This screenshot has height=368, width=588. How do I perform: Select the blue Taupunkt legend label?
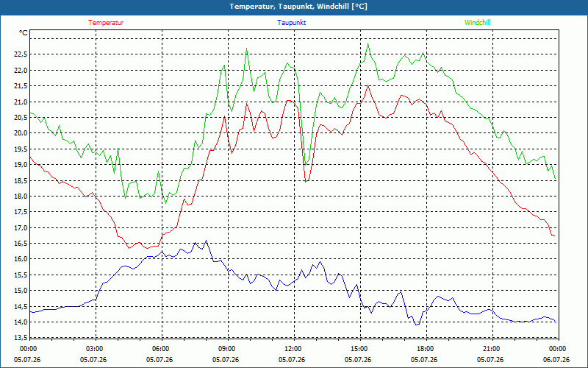pos(291,23)
